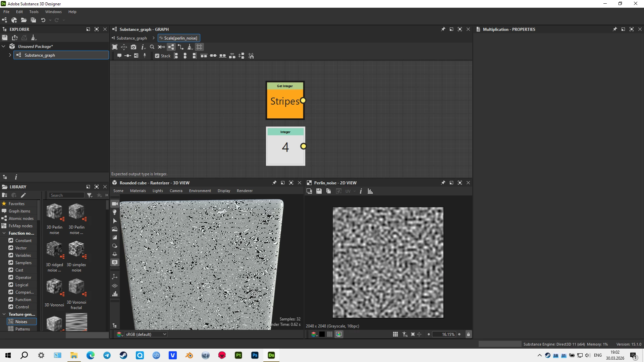Click the black background color swatch

tap(322, 334)
